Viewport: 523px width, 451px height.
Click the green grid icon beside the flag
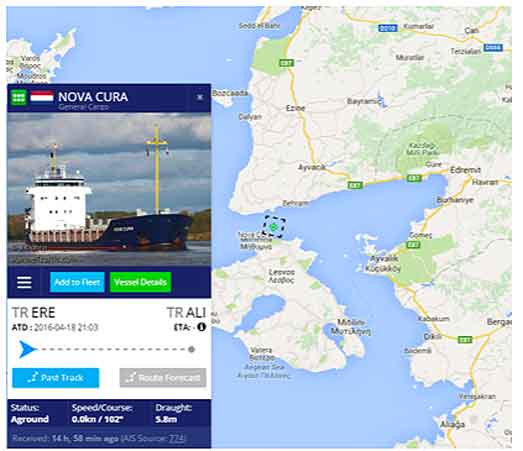(x=18, y=97)
